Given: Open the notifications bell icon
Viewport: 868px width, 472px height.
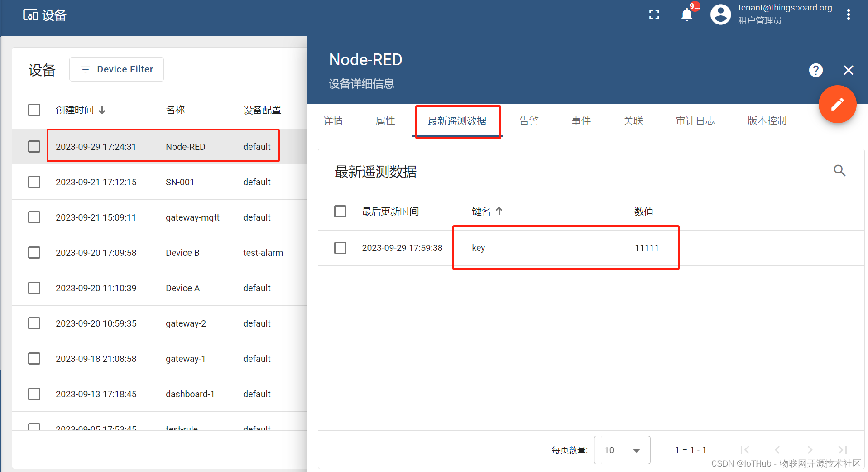Looking at the screenshot, I should (686, 14).
